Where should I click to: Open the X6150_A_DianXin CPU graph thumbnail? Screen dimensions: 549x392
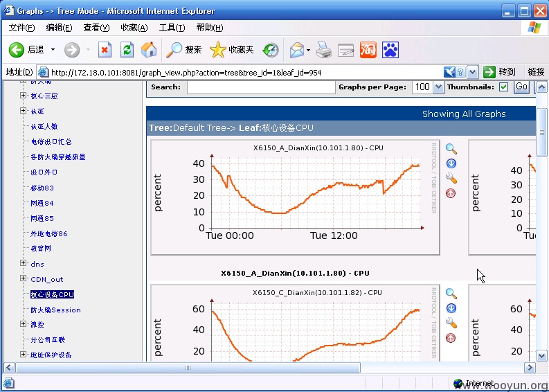(x=295, y=197)
